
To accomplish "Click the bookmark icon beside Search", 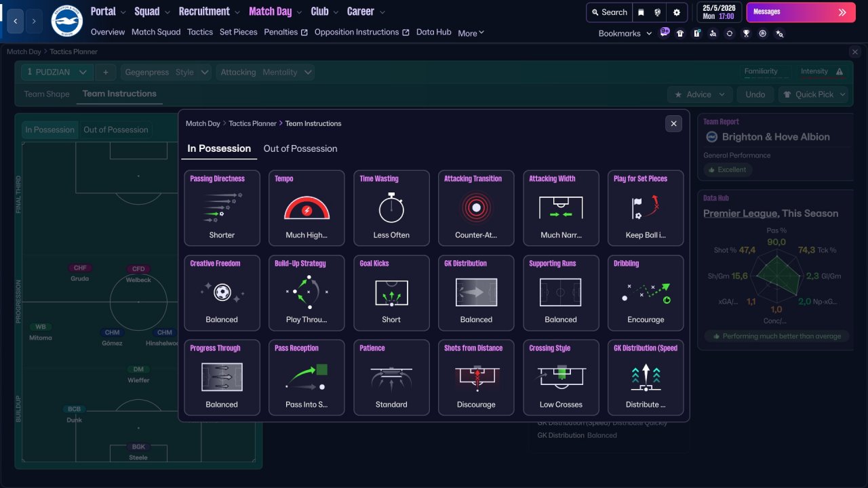I will pyautogui.click(x=641, y=12).
